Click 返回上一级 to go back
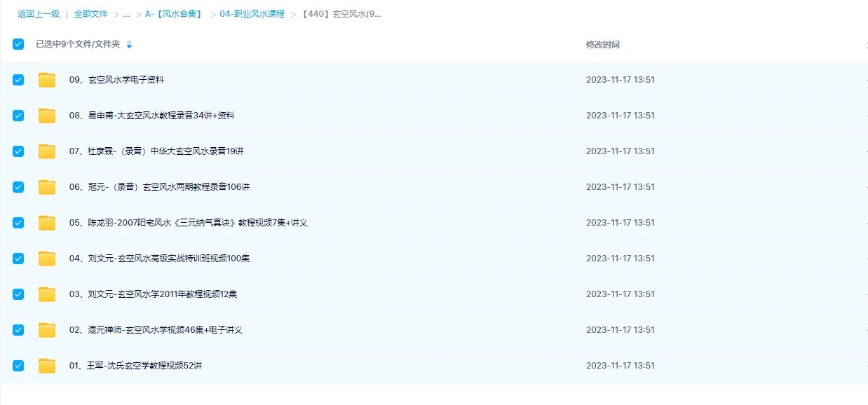The image size is (868, 405). (x=39, y=14)
